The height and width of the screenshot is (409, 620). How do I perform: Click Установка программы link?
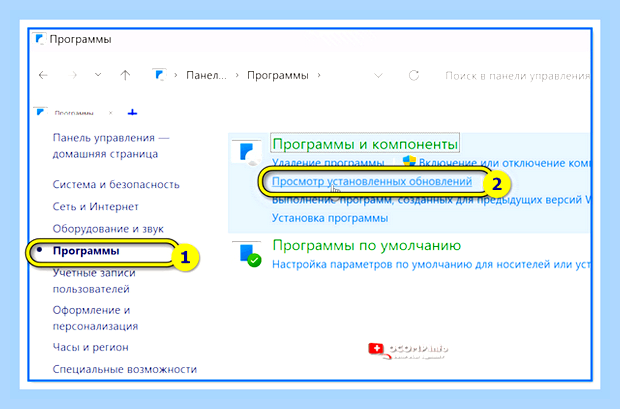coord(330,218)
